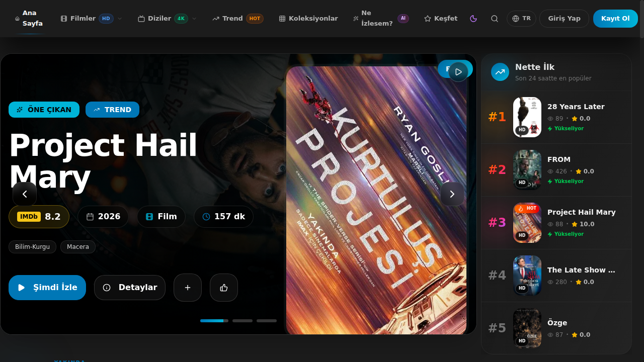Open the Ana Sayfa home tab
644x362 pixels.
(x=29, y=18)
